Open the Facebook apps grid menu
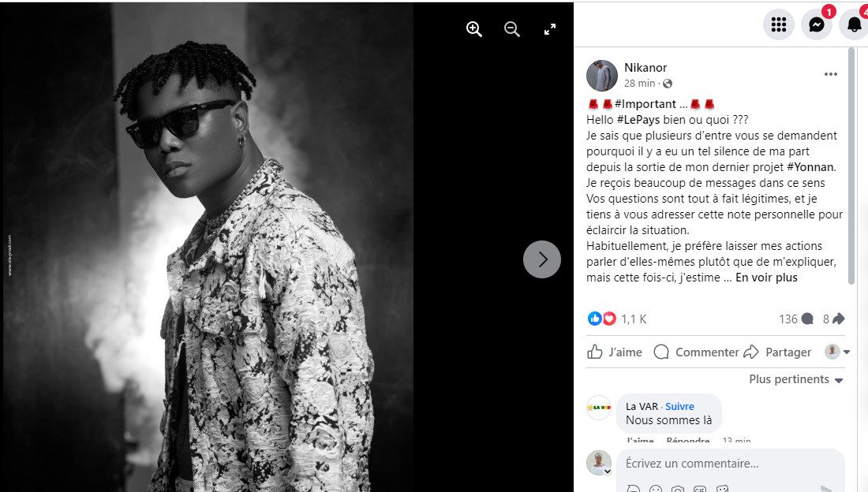The height and width of the screenshot is (492, 868). click(x=779, y=24)
